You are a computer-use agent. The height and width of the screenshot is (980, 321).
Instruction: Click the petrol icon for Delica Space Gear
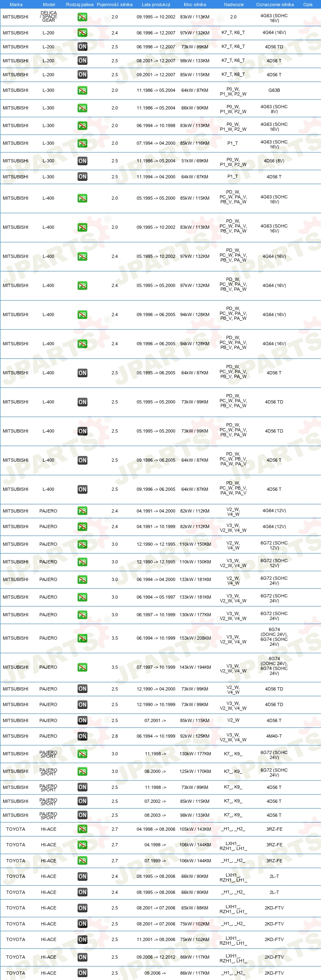point(83,17)
